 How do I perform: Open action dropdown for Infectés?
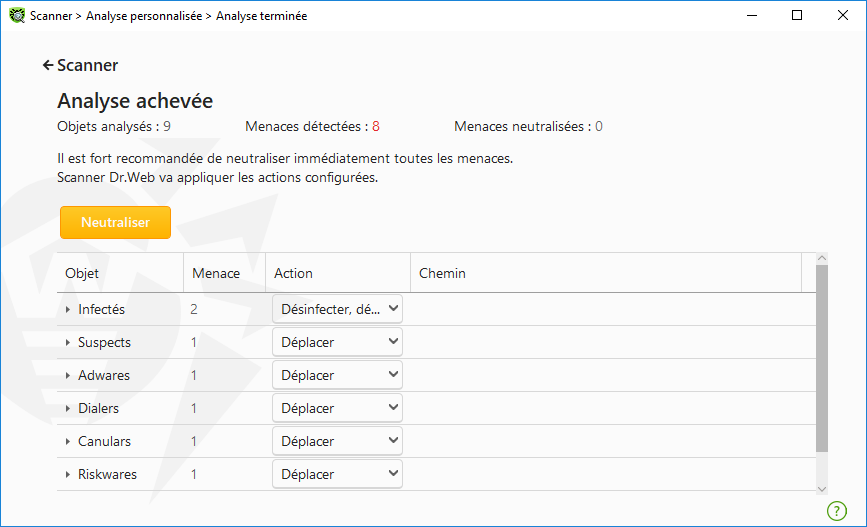(337, 309)
